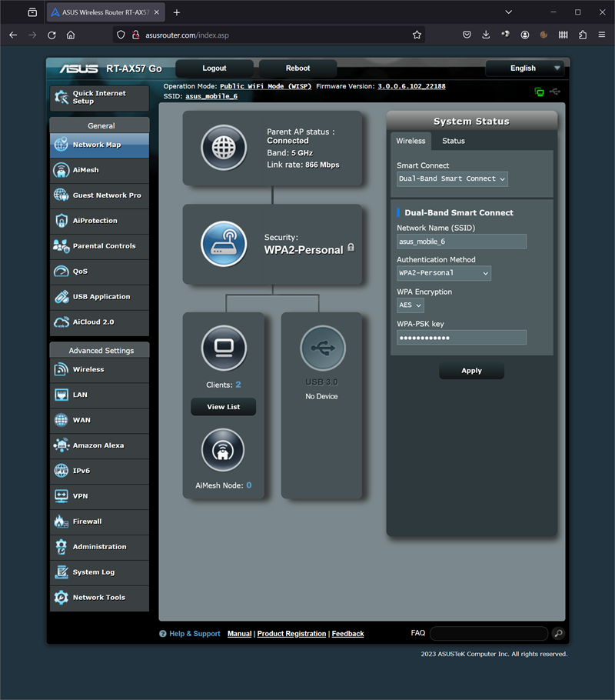Open the Authentication Method dropdown

coord(444,273)
